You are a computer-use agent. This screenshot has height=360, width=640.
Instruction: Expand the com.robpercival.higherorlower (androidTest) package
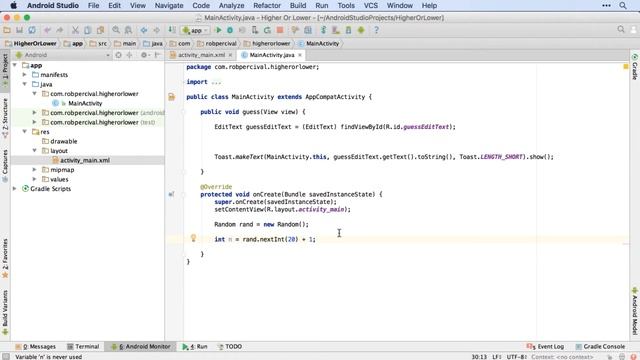pyautogui.click(x=35, y=113)
